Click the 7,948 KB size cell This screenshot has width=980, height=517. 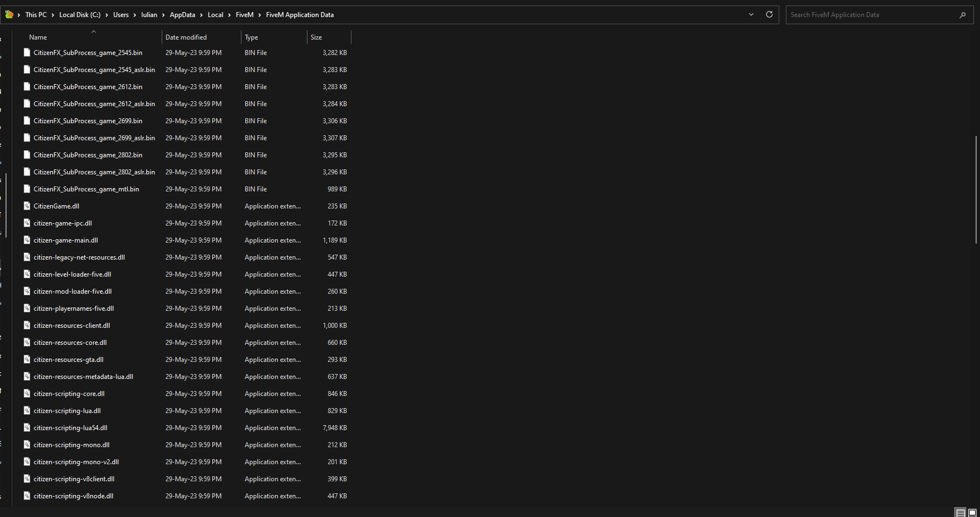pyautogui.click(x=335, y=428)
